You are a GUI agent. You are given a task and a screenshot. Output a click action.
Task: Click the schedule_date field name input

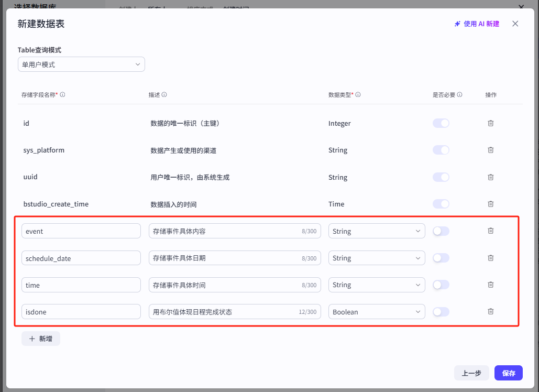[81, 258]
